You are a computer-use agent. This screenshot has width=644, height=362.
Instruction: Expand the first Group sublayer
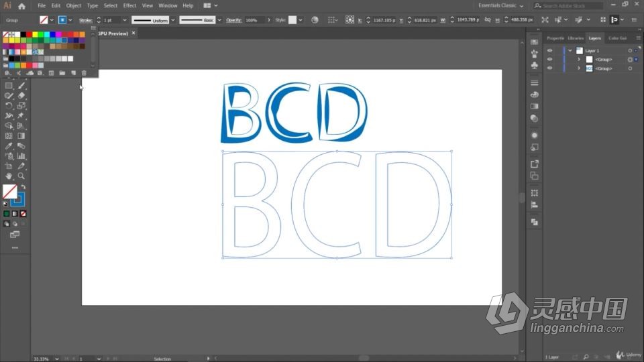click(579, 60)
